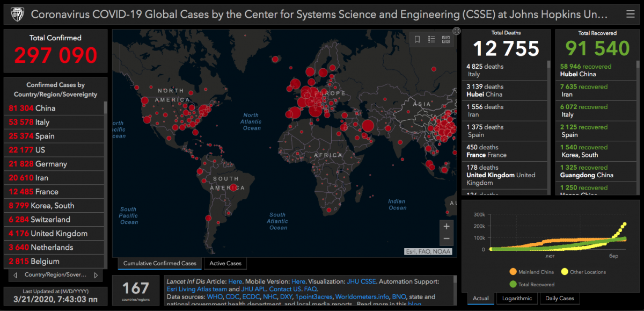Open the map legend list icon

[431, 39]
